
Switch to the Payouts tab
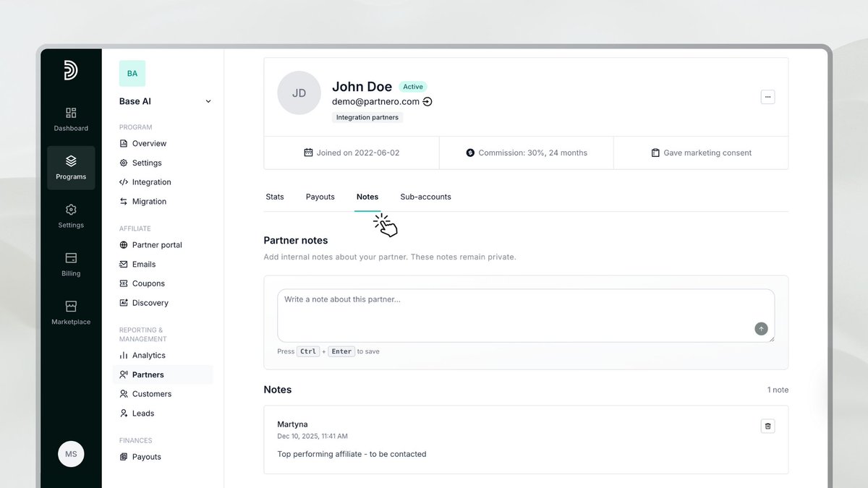coord(320,197)
